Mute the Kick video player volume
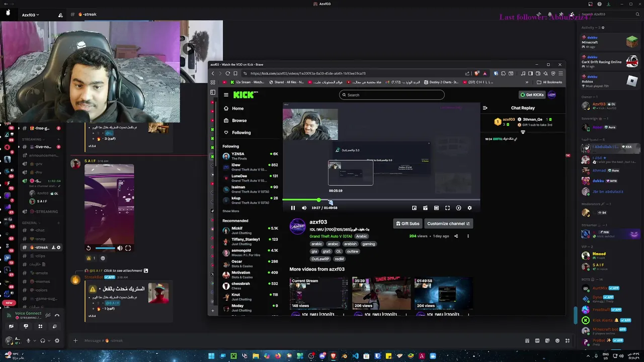Screen dimensions: 644x362 (304, 208)
